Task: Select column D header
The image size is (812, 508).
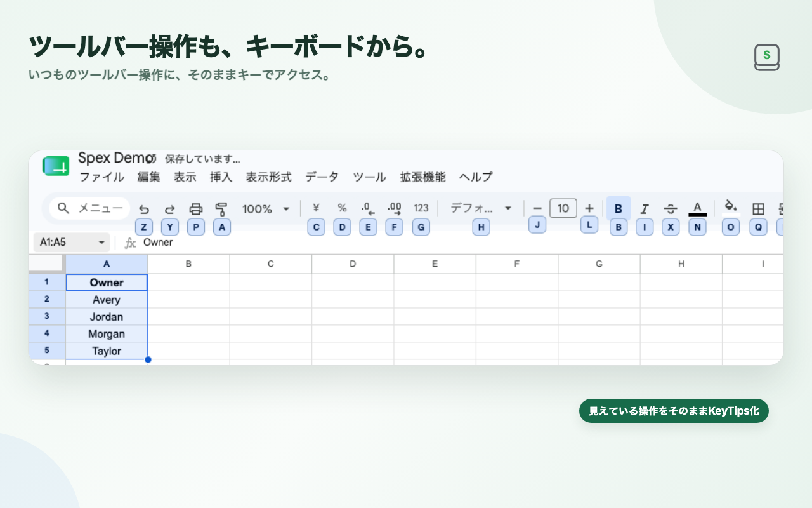Action: 353,264
